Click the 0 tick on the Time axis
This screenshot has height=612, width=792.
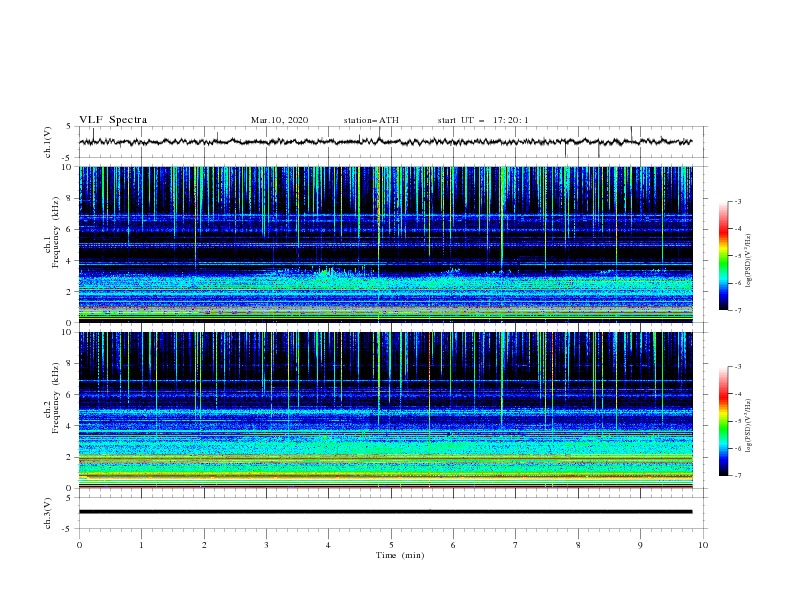[79, 545]
